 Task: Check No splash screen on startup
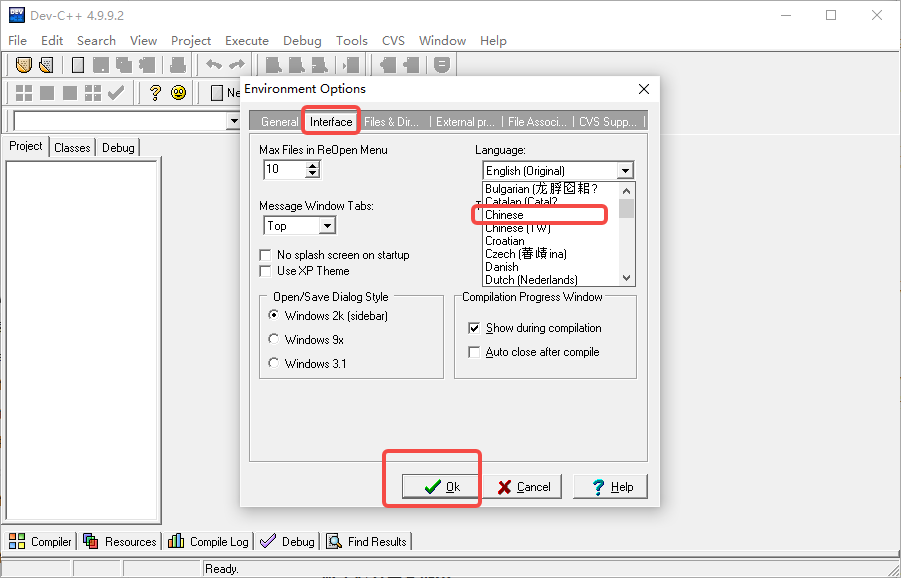click(265, 255)
